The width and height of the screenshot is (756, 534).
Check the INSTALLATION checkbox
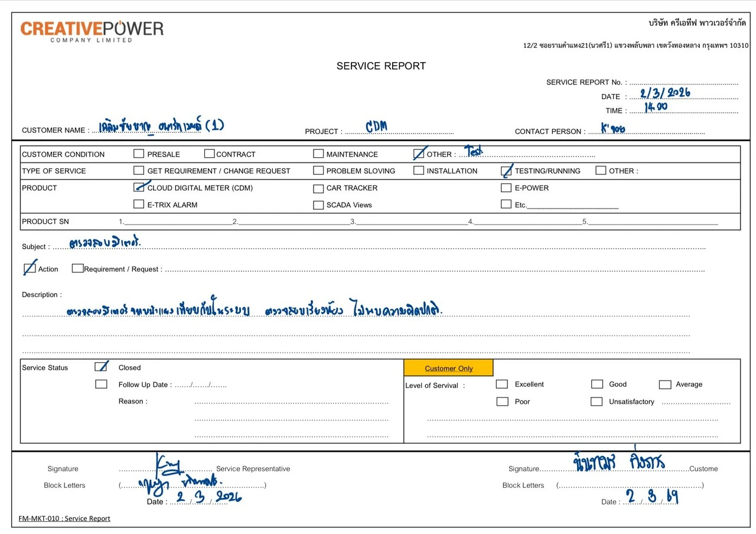419,171
